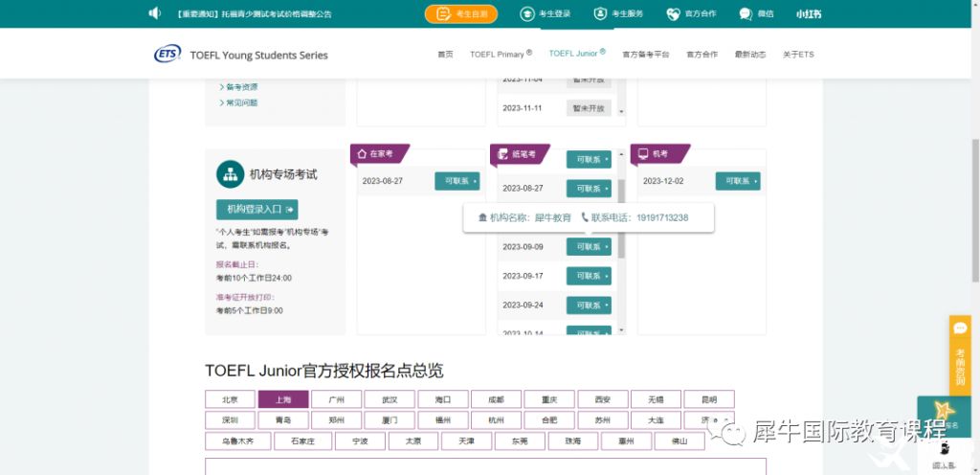Click 可联系 for 2023-09-17
This screenshot has width=980, height=475.
(589, 276)
